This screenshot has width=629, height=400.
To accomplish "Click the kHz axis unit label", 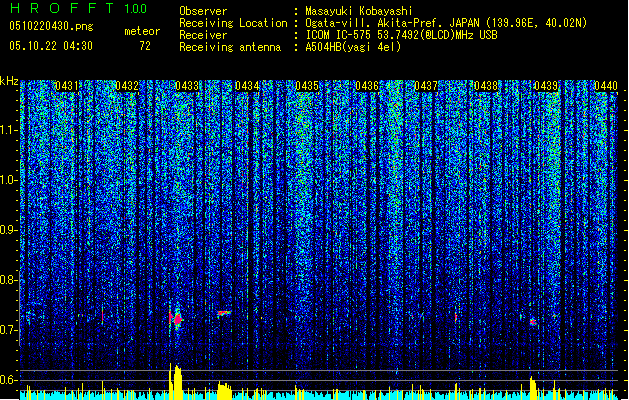I will tap(9, 81).
